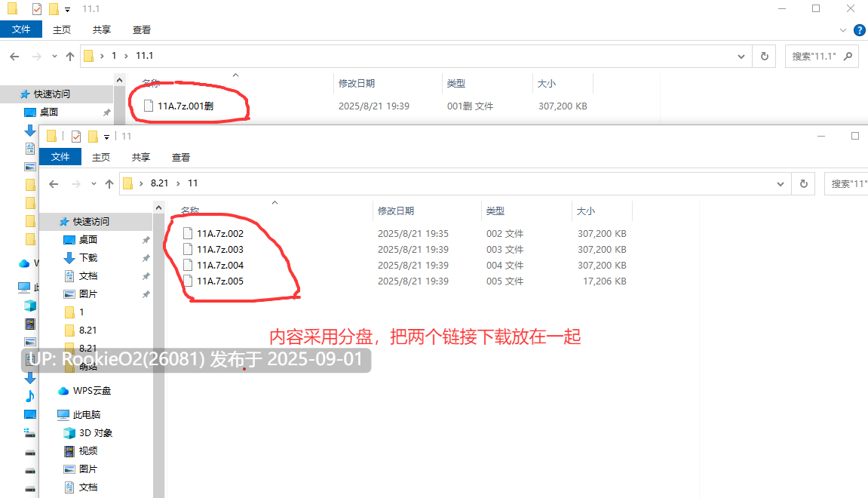Click the search box in window 11
The width and height of the screenshot is (868, 498).
pyautogui.click(x=846, y=183)
